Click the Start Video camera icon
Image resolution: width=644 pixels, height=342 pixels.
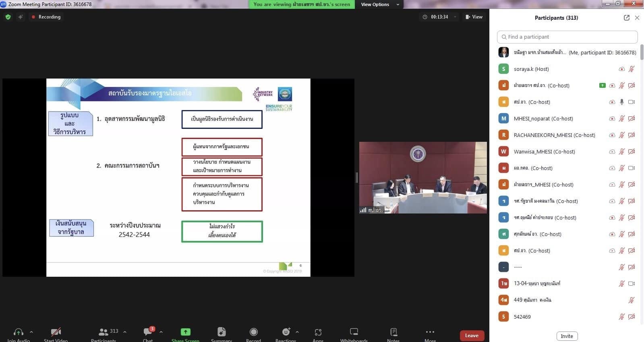pyautogui.click(x=56, y=332)
